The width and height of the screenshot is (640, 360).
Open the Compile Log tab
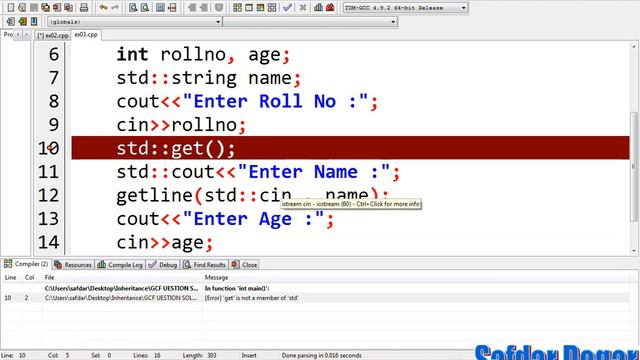click(x=120, y=265)
